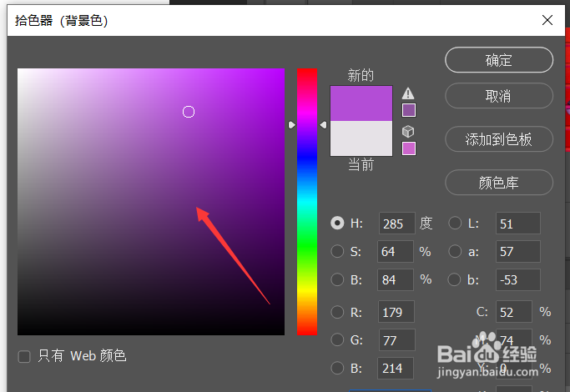The height and width of the screenshot is (392, 570).
Task: Select the H hue radio button
Action: (x=337, y=223)
